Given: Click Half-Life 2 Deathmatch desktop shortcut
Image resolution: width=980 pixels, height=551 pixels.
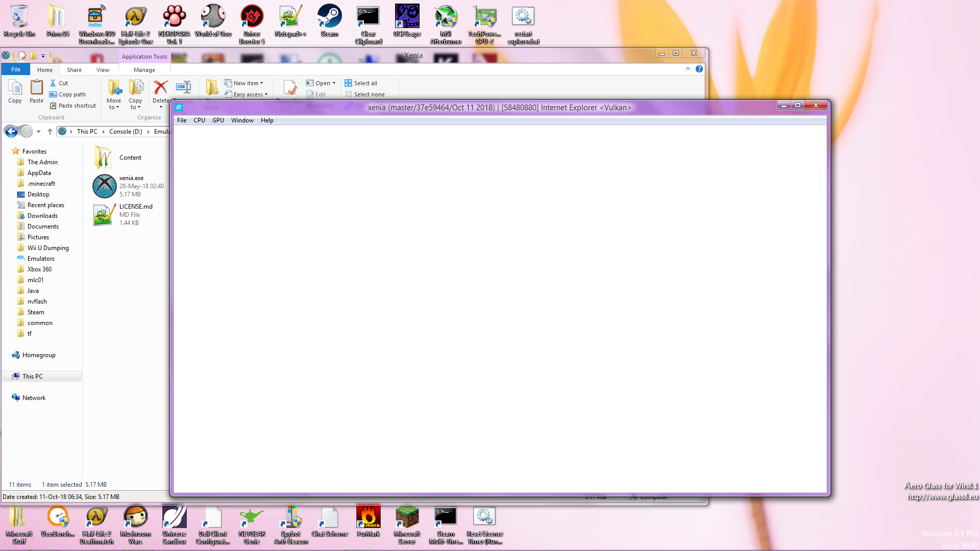Looking at the screenshot, I should click(x=96, y=525).
